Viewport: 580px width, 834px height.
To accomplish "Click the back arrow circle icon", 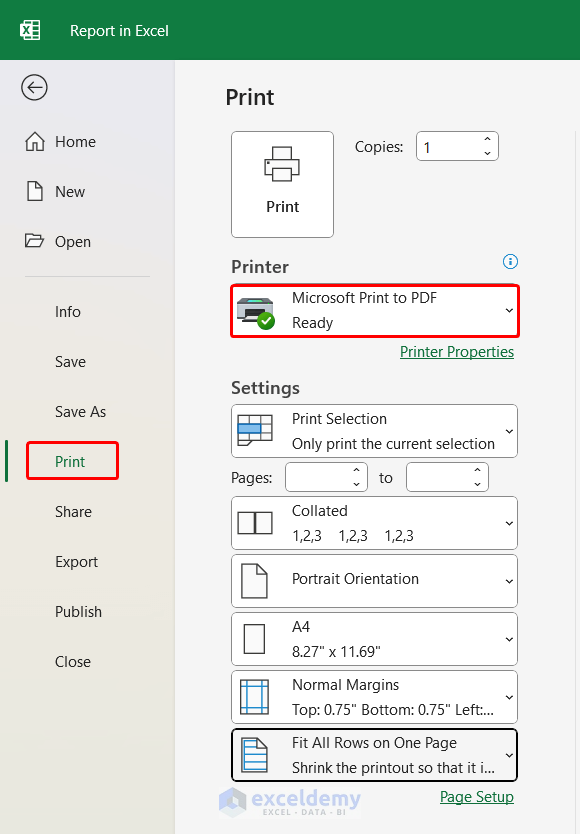I will 35,88.
